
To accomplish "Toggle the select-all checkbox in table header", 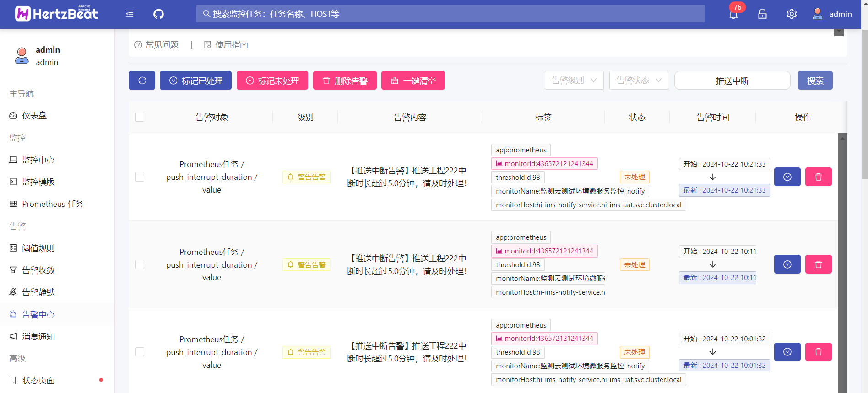I will [140, 117].
